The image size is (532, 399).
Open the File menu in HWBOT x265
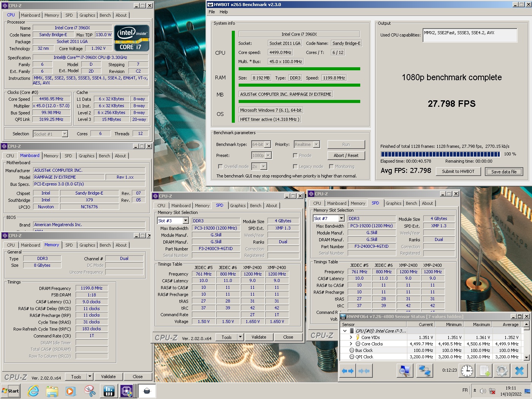(212, 12)
